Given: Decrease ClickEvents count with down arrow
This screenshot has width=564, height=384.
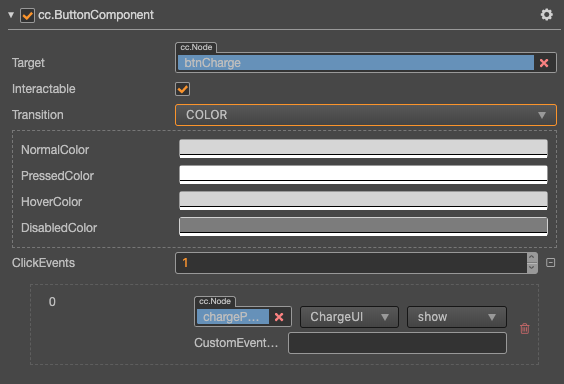Looking at the screenshot, I should click(532, 268).
